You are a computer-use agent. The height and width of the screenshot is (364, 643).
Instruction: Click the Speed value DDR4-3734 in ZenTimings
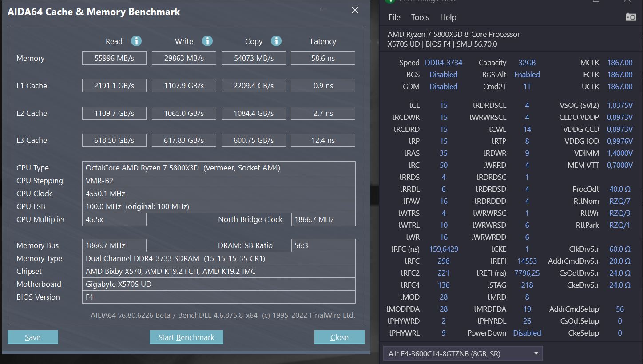point(443,63)
